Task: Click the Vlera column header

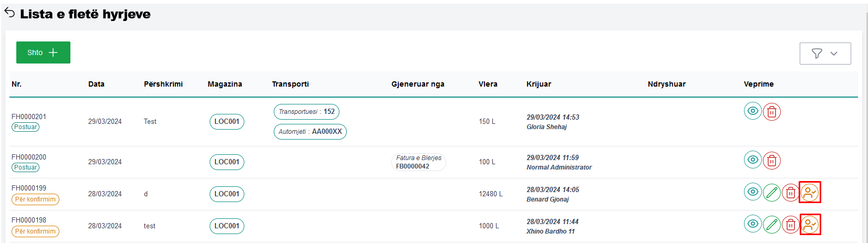Action: [x=488, y=84]
